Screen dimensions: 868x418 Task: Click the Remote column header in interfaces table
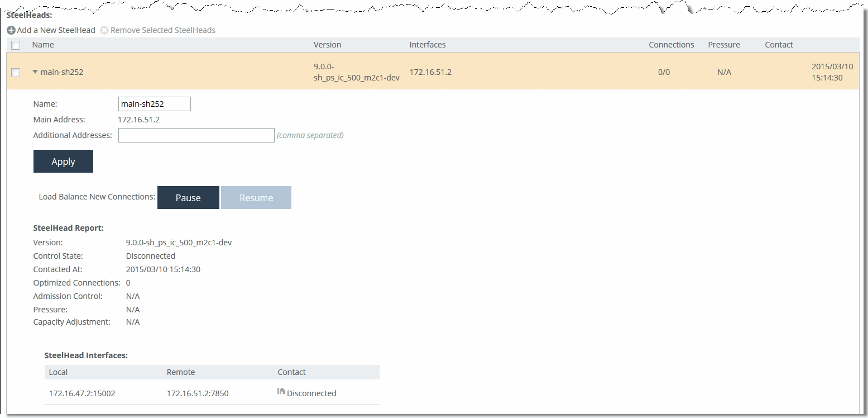181,372
